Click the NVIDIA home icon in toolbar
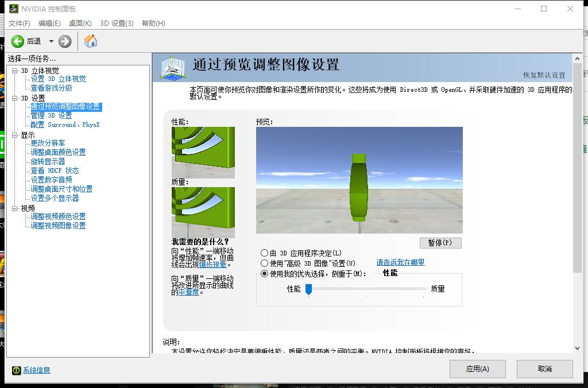The width and height of the screenshot is (588, 388). pyautogui.click(x=90, y=41)
